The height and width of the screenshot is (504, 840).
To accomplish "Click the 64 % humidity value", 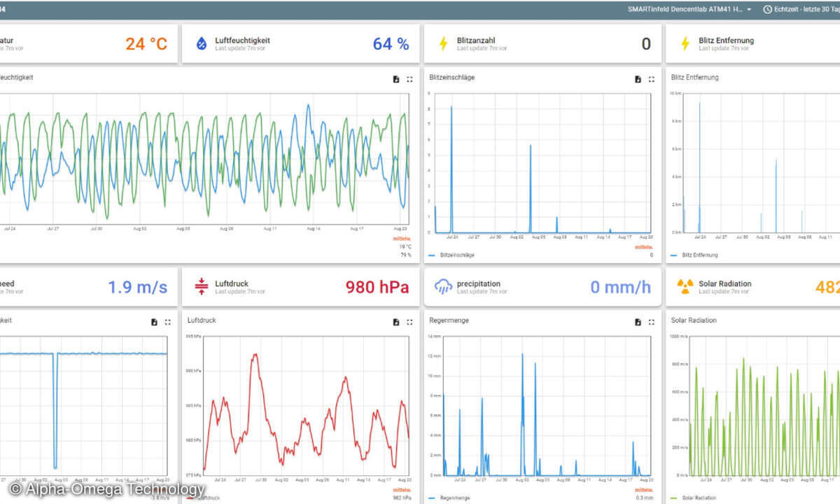I will point(391,44).
